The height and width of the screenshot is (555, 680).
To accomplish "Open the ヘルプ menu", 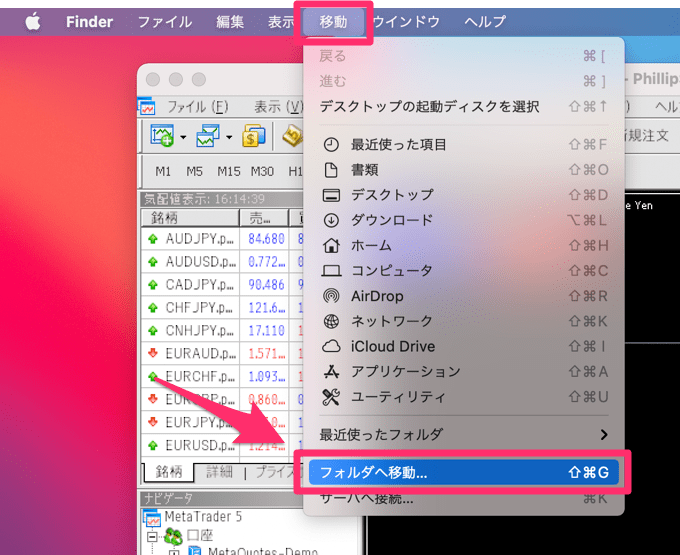I will pos(485,22).
